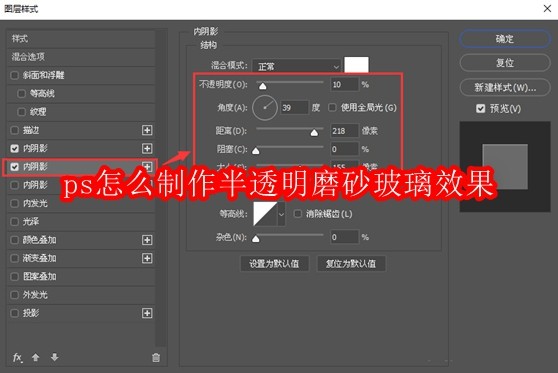Uncheck the highlighted 内阴影 row checkbox

click(x=15, y=167)
